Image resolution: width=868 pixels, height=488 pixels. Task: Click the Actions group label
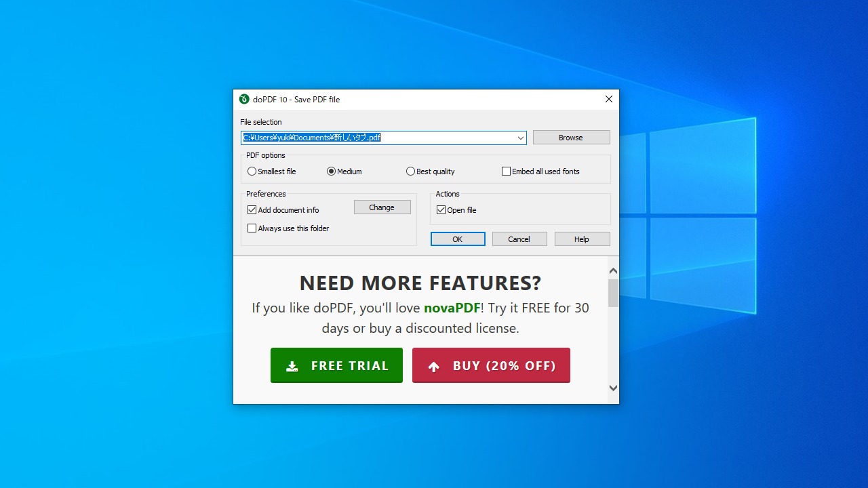pyautogui.click(x=448, y=194)
